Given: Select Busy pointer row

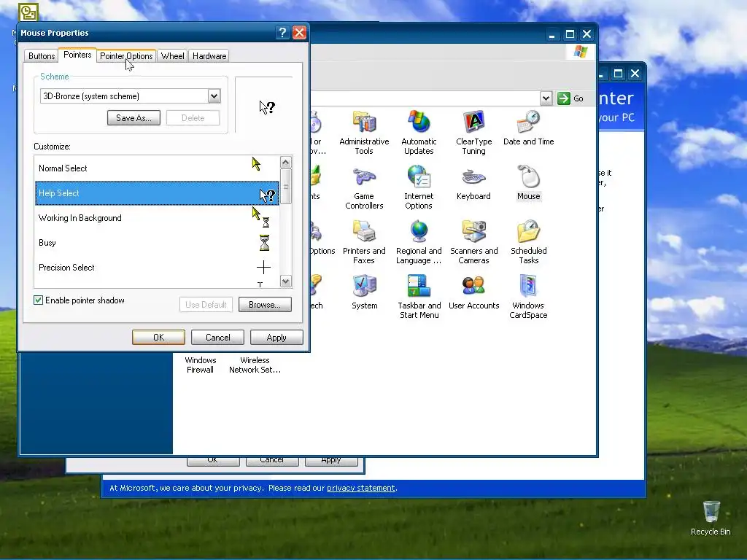Looking at the screenshot, I should [157, 242].
